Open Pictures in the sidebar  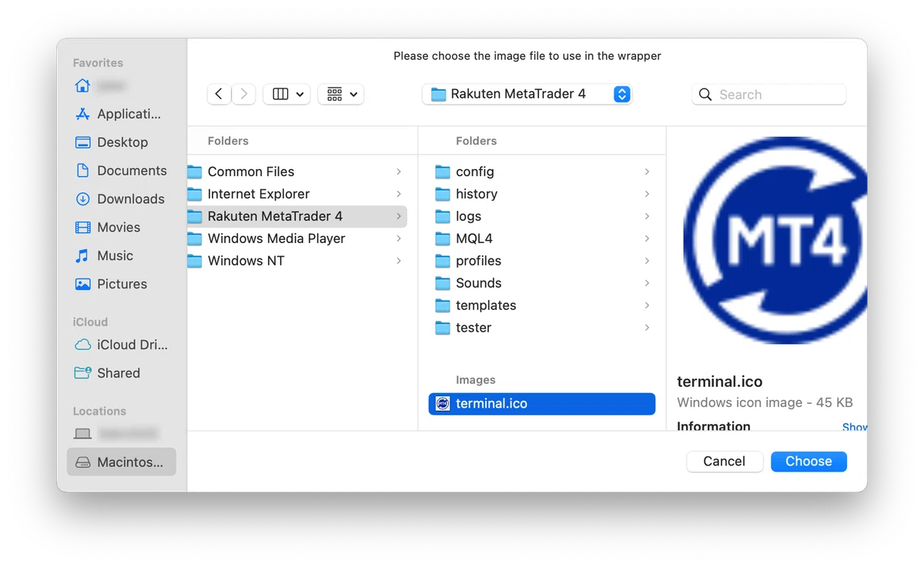pos(121,285)
